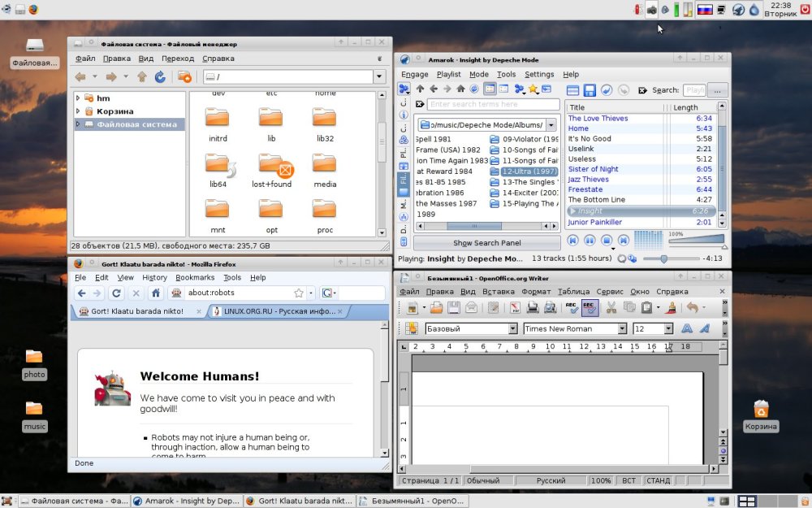Image resolution: width=812 pixels, height=508 pixels.
Task: Click the red power button in the top panel
Action: pyautogui.click(x=807, y=10)
